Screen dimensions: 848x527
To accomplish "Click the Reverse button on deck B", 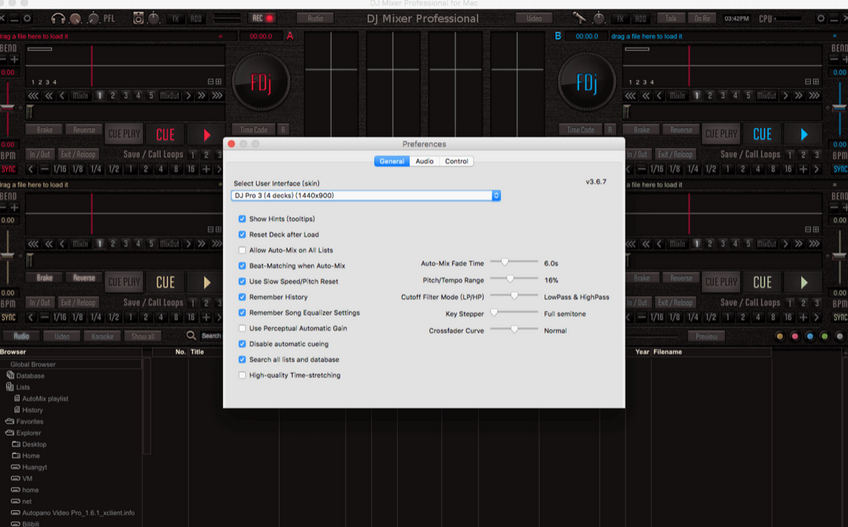I will tap(681, 130).
